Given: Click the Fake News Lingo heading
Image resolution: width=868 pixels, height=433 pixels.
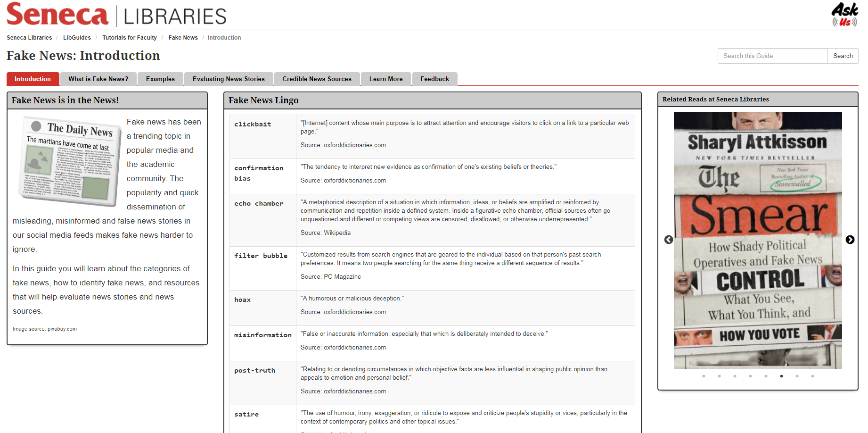Looking at the screenshot, I should coord(263,100).
